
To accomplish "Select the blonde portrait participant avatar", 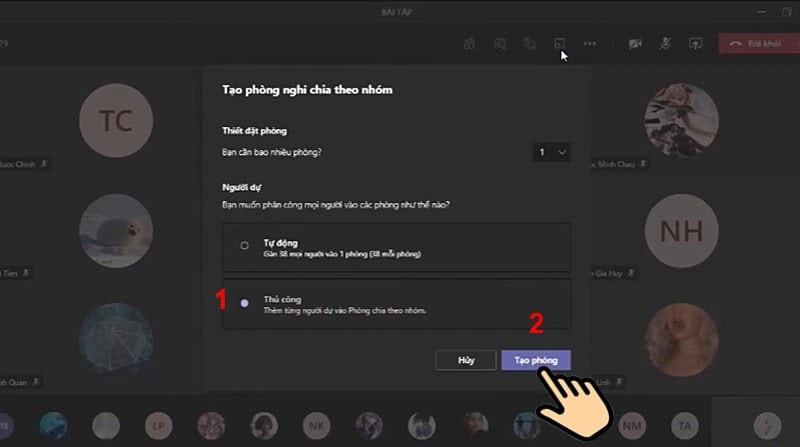I will [682, 340].
